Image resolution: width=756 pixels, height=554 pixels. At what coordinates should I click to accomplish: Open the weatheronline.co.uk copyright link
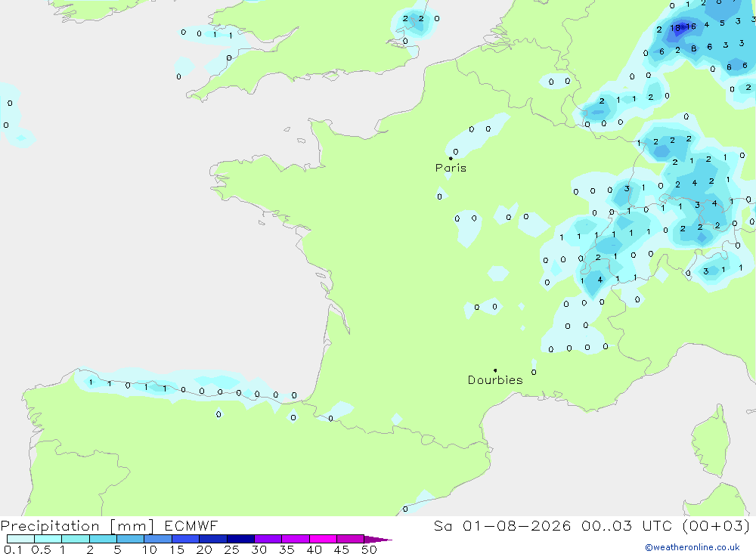pos(692,547)
